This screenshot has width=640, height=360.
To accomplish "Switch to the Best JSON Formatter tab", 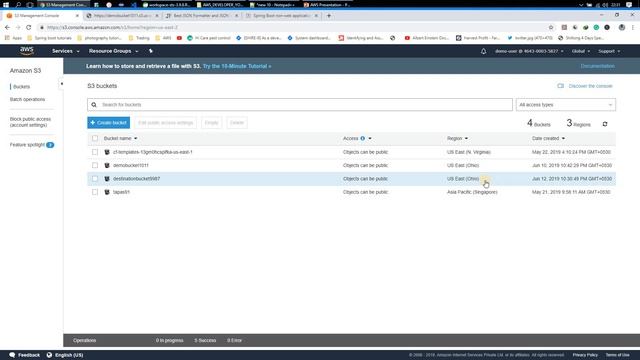I will (x=202, y=16).
